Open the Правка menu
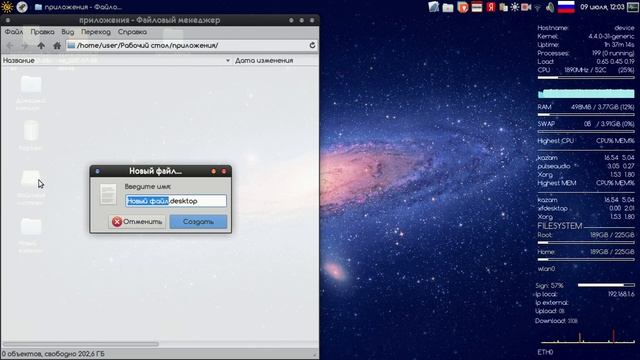 pos(42,32)
